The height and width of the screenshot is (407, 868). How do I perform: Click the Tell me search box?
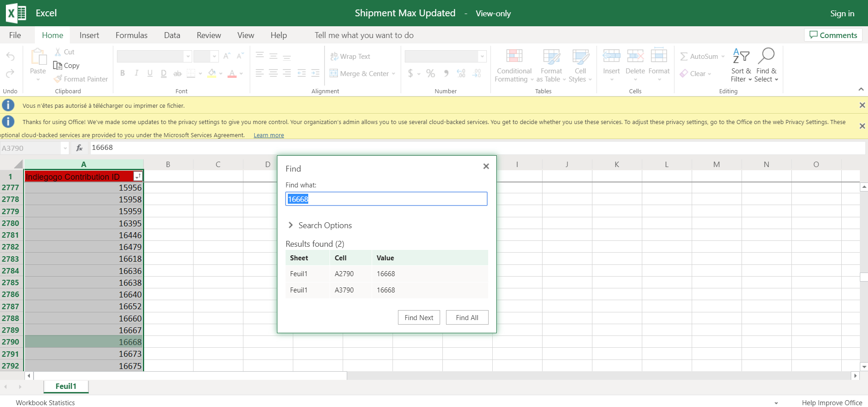point(364,35)
